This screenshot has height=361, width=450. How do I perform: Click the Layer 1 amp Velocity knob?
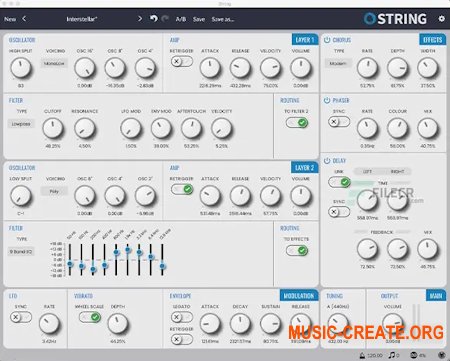[x=270, y=68]
